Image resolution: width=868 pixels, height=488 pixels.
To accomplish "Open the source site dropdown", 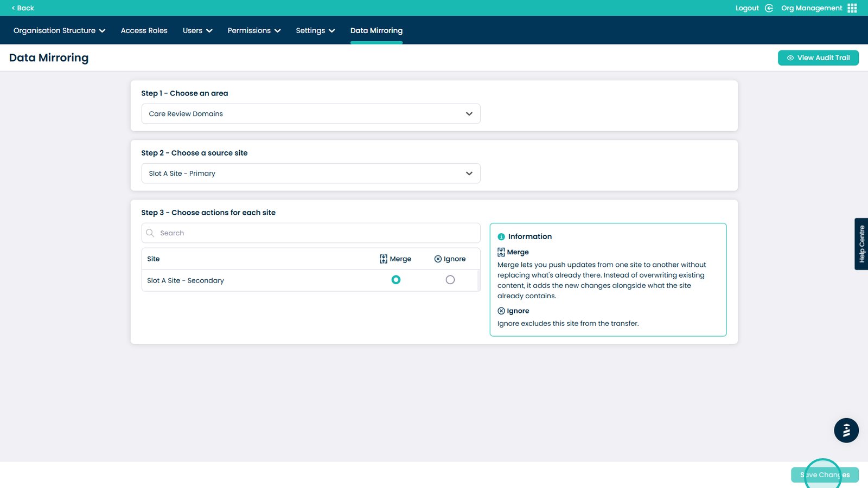I will point(310,174).
